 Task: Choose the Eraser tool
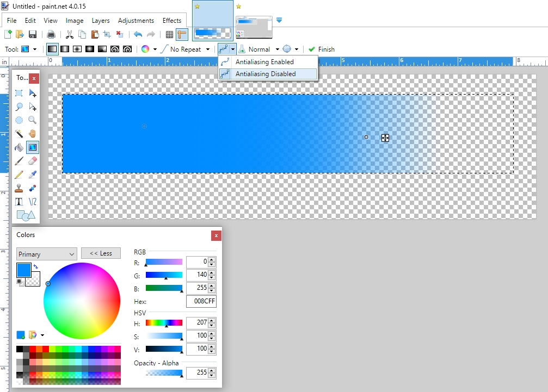pos(32,161)
